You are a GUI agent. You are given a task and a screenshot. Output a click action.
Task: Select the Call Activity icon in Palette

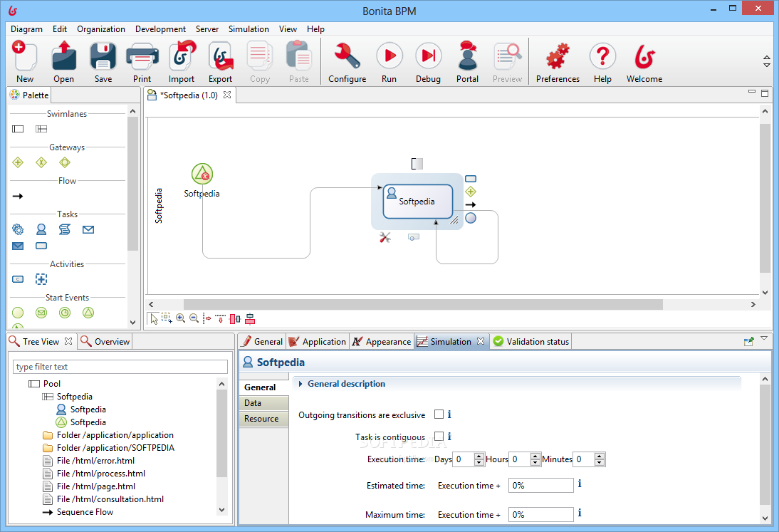(18, 279)
